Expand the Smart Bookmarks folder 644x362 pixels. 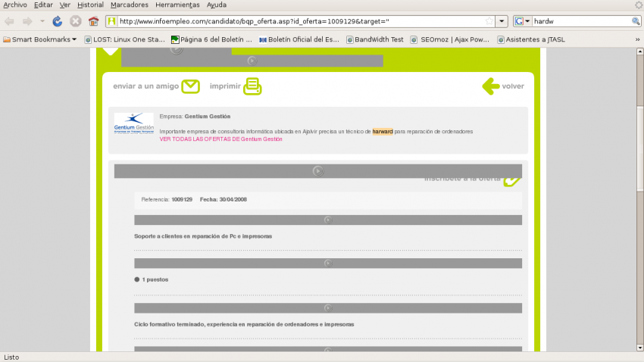click(x=40, y=39)
